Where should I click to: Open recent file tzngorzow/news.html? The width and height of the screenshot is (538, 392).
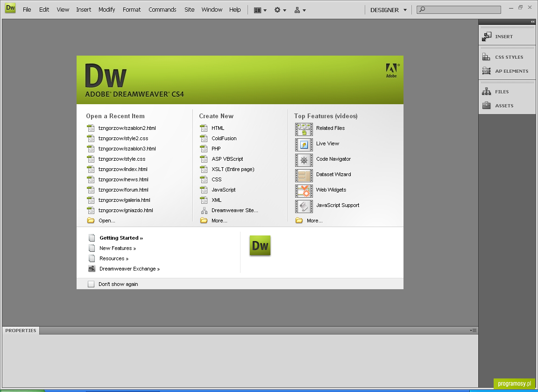click(x=123, y=179)
